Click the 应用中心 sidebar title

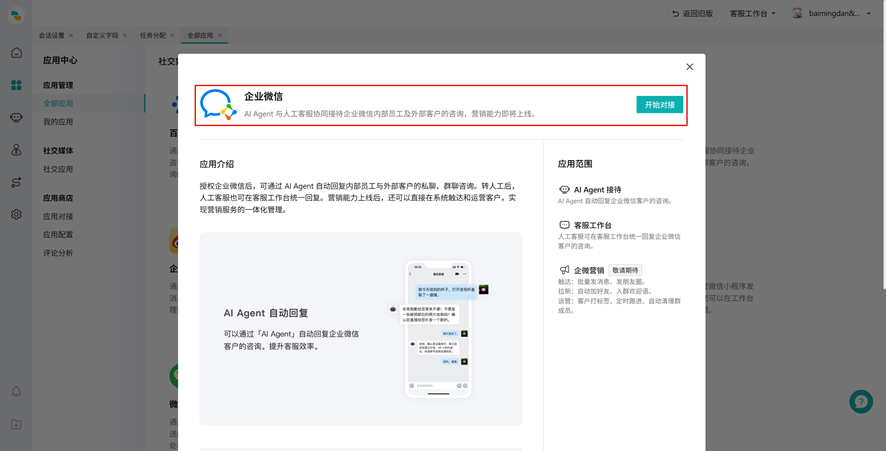(60, 60)
